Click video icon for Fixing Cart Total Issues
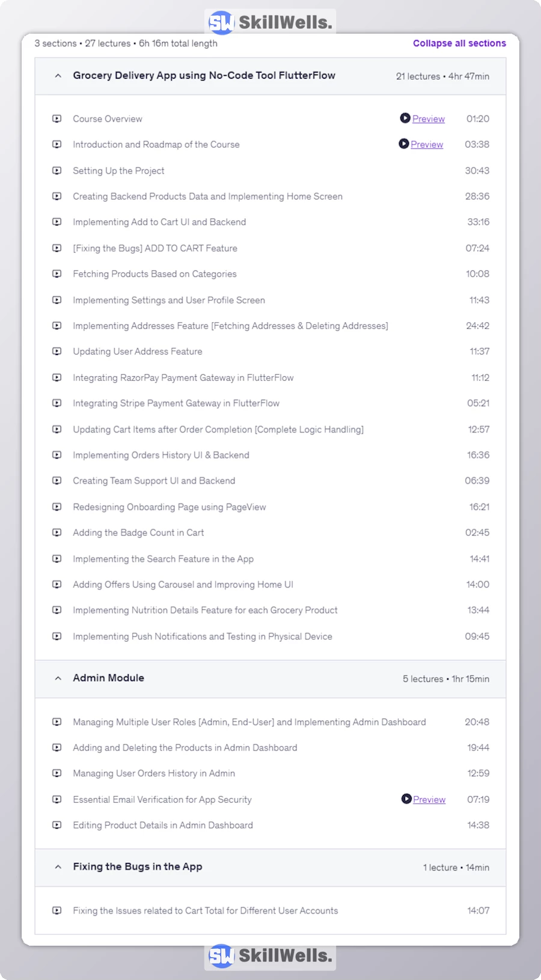541x980 pixels. tap(57, 911)
